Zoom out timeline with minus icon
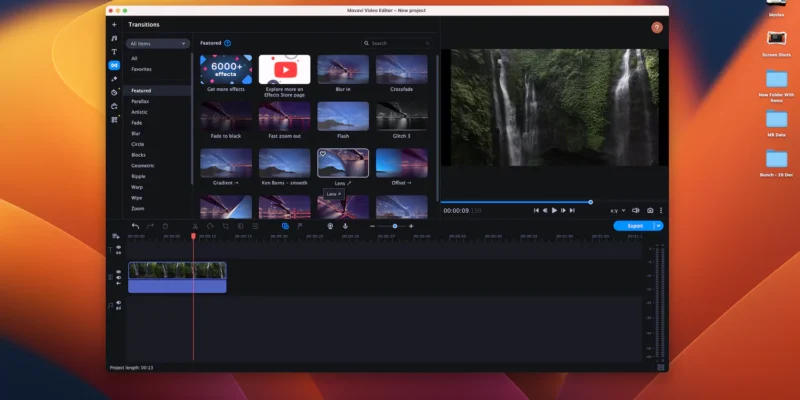 (372, 226)
